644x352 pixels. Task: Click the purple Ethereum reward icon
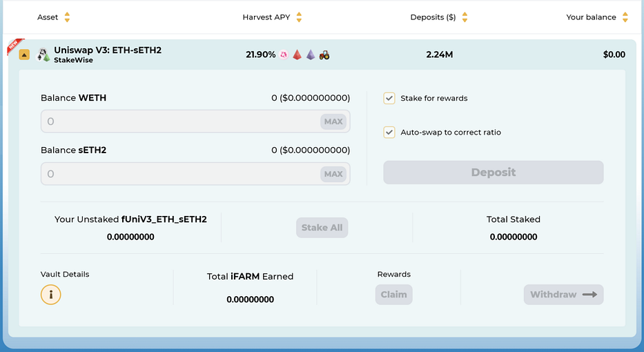[311, 55]
